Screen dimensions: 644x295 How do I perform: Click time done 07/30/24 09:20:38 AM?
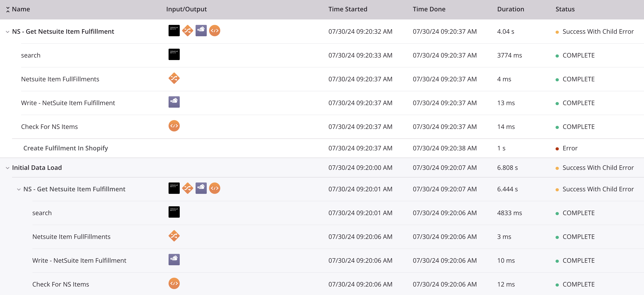444,148
